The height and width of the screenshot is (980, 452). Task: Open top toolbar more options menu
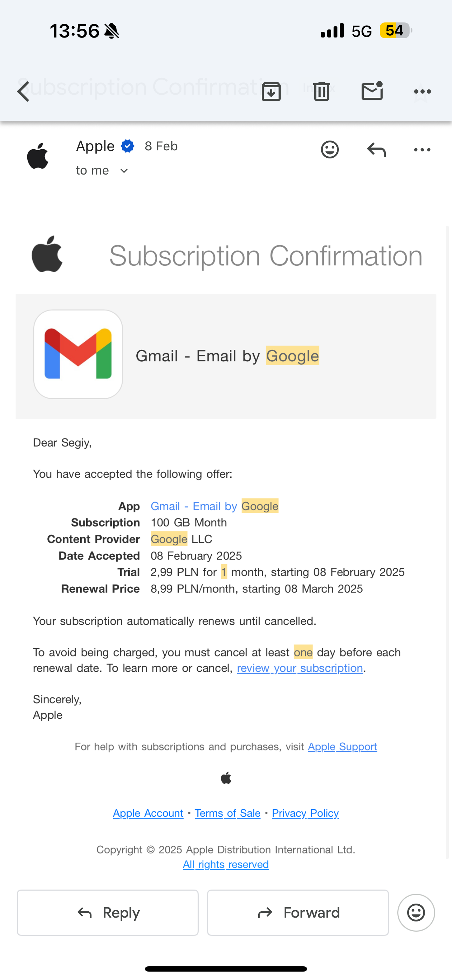click(422, 91)
